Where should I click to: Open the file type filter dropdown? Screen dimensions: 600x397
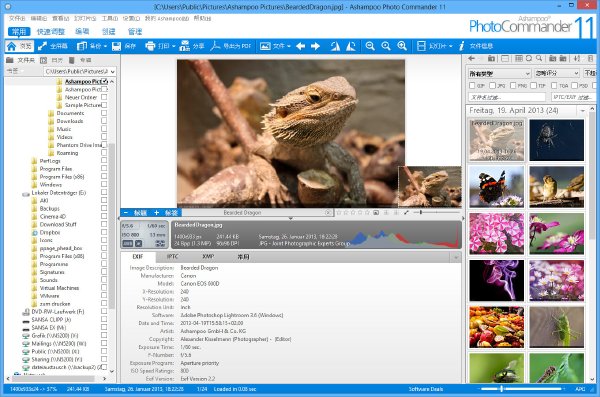(x=527, y=73)
